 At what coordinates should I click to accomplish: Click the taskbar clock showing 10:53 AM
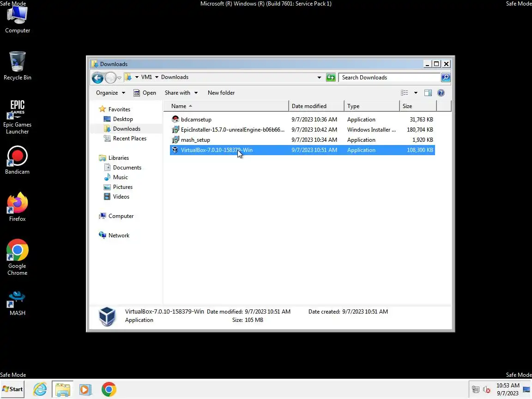(508, 389)
